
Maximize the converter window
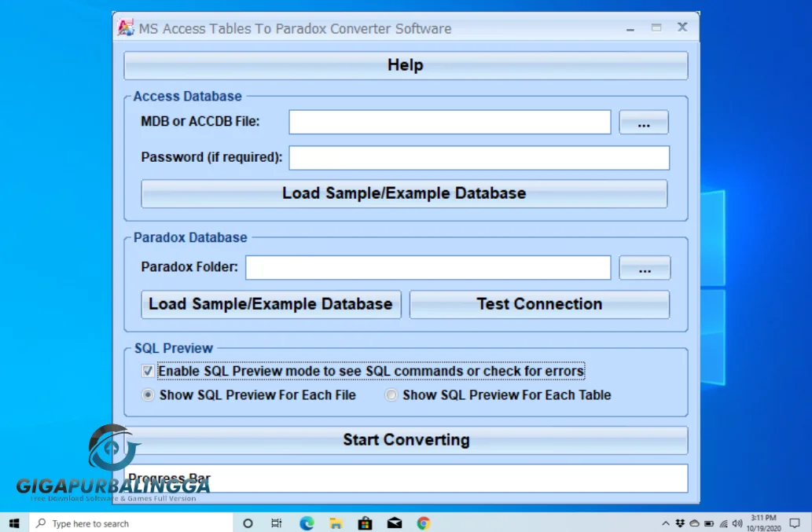656,28
